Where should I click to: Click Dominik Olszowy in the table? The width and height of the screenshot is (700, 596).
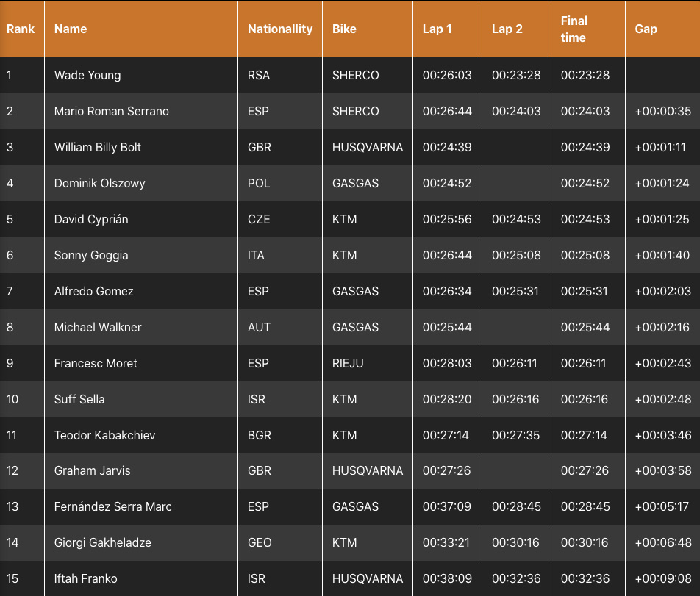[x=99, y=183]
